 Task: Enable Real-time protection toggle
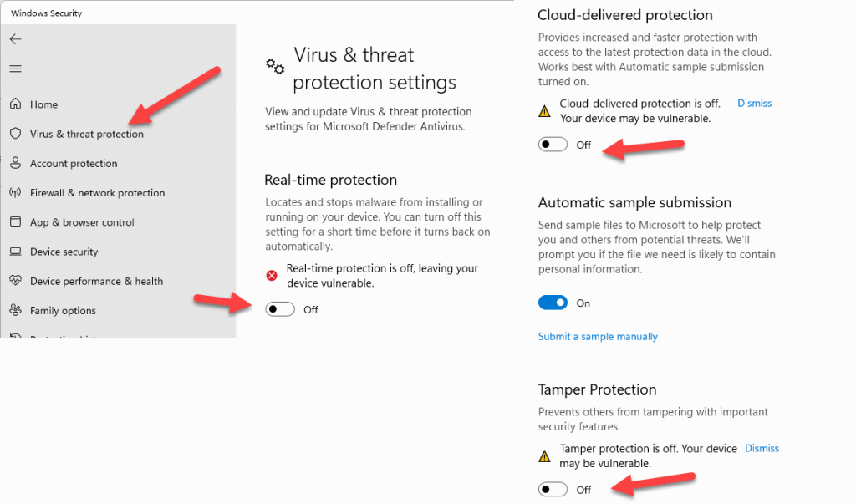pyautogui.click(x=280, y=309)
